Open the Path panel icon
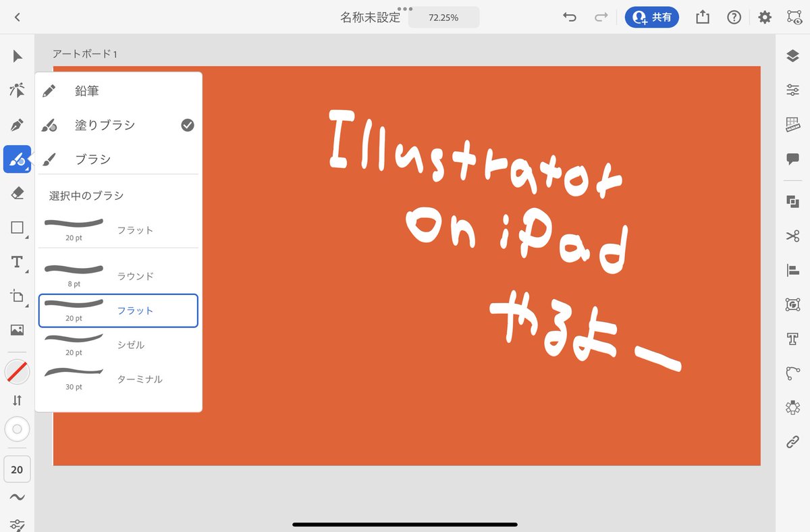810x532 pixels. point(792,373)
